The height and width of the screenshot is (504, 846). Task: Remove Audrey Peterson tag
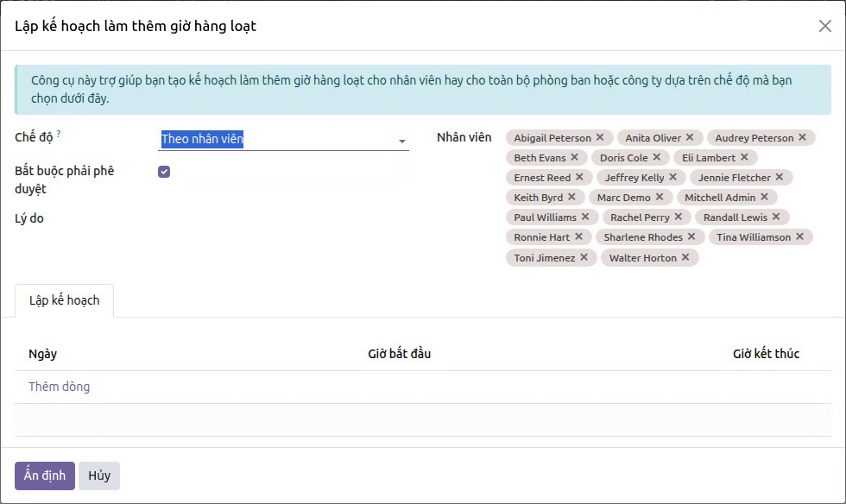802,137
